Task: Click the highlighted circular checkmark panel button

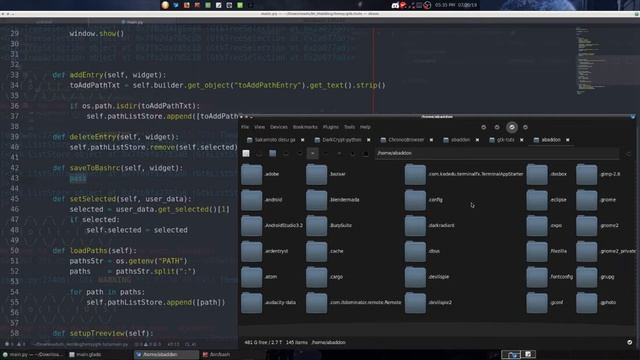Action: 512,127
